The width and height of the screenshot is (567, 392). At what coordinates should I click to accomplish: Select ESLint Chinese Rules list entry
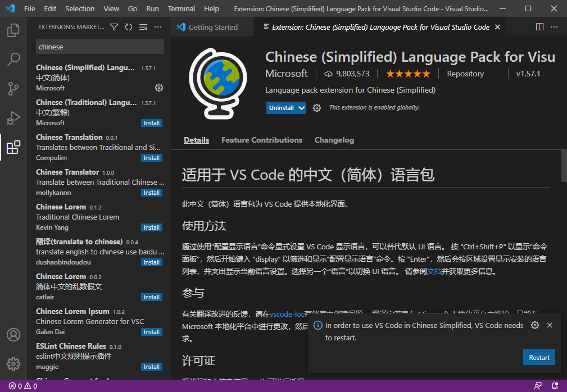coord(99,356)
